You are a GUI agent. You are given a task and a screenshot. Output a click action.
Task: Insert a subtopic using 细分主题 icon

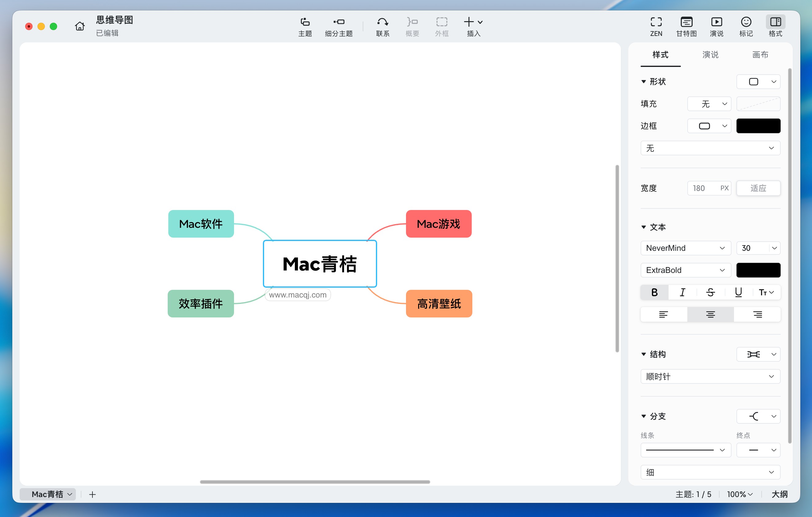[x=338, y=26]
